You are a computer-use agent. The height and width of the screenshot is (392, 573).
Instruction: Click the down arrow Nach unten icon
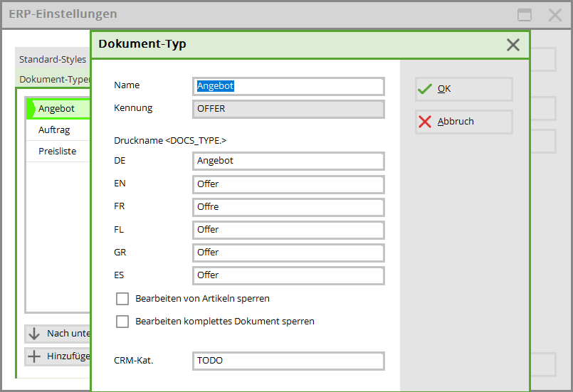pos(34,334)
